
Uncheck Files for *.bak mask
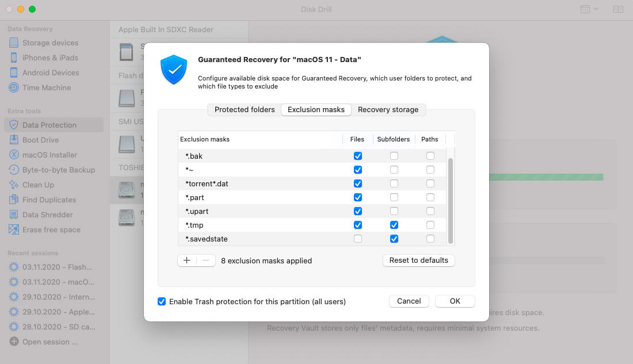tap(358, 156)
